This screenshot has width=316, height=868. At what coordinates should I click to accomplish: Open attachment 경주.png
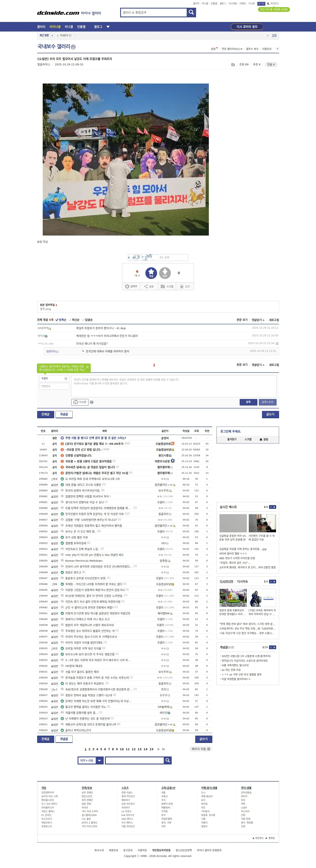click(45, 309)
